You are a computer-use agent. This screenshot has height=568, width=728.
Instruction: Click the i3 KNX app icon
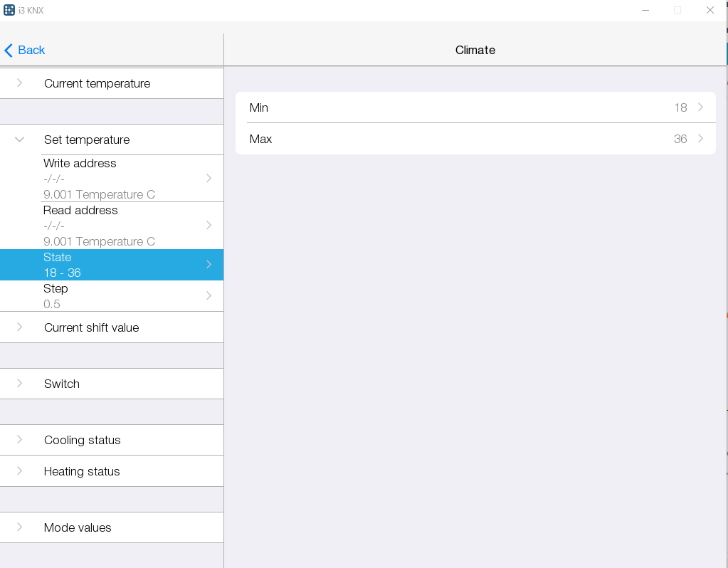pyautogui.click(x=9, y=10)
